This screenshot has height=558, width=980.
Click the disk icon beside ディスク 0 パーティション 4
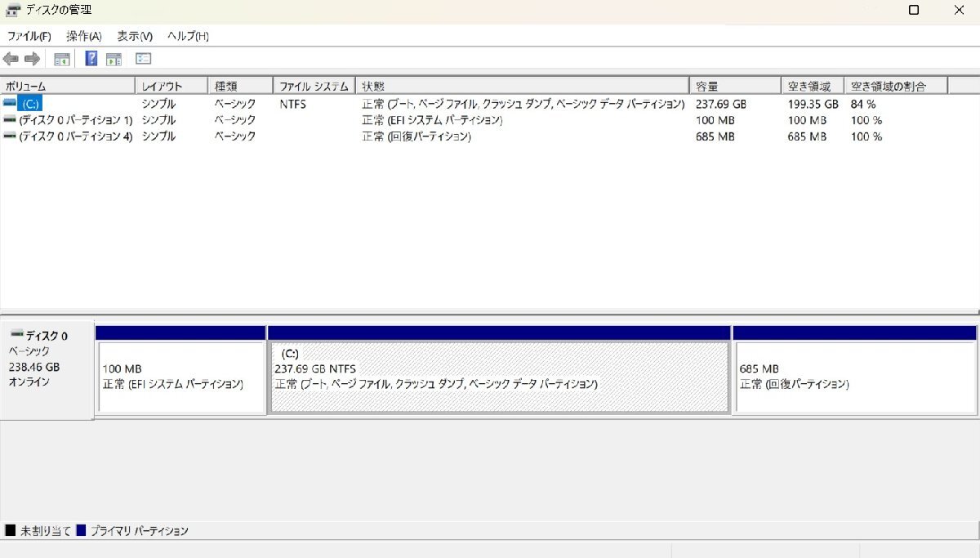pos(9,136)
